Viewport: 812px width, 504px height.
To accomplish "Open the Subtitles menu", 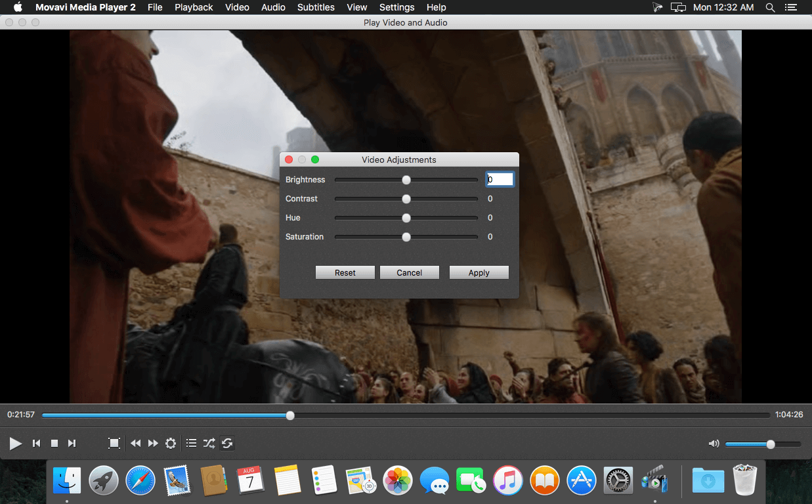I will click(316, 7).
